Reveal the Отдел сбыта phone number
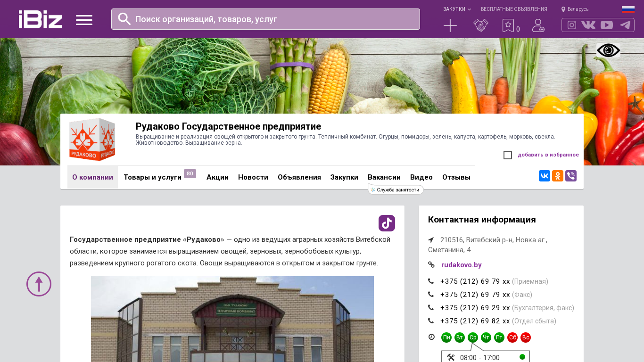Viewport: 644px width, 362px height. [475, 321]
